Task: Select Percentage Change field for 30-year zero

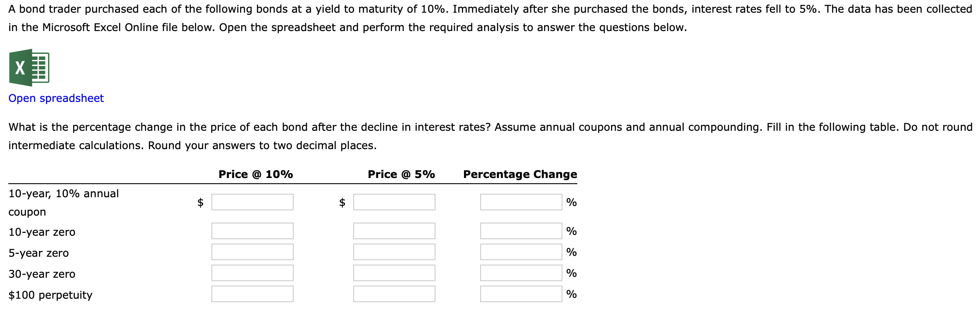Action: 521,273
